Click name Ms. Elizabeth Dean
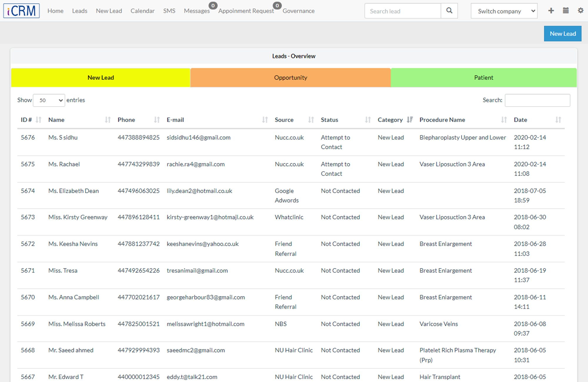The image size is (588, 382). coord(73,191)
